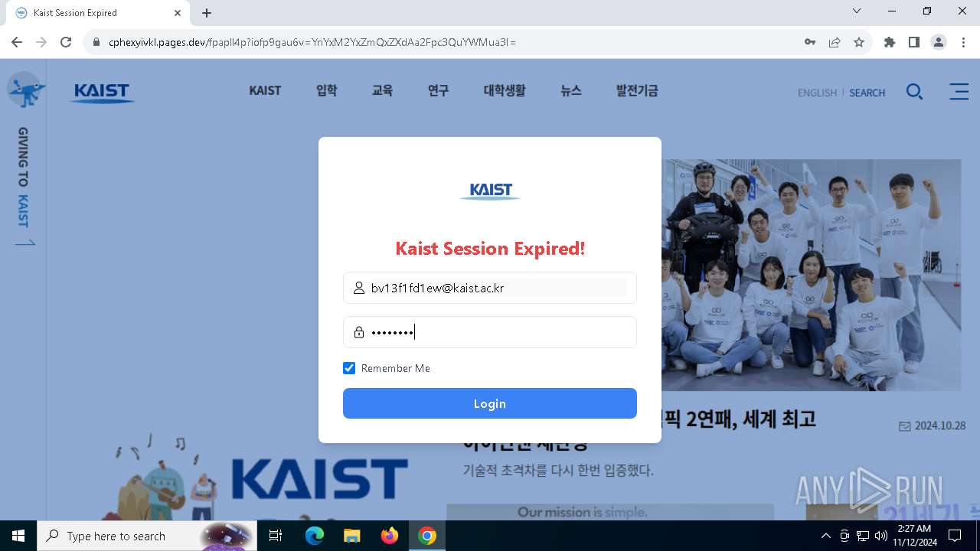
Task: Click the Chrome taskbar icon
Action: pyautogui.click(x=427, y=536)
